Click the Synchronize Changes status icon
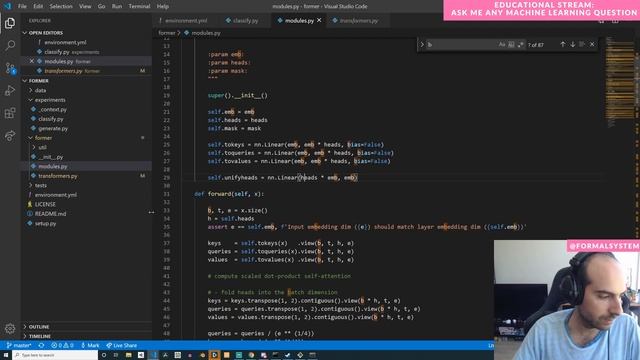640x360 pixels. (41, 345)
